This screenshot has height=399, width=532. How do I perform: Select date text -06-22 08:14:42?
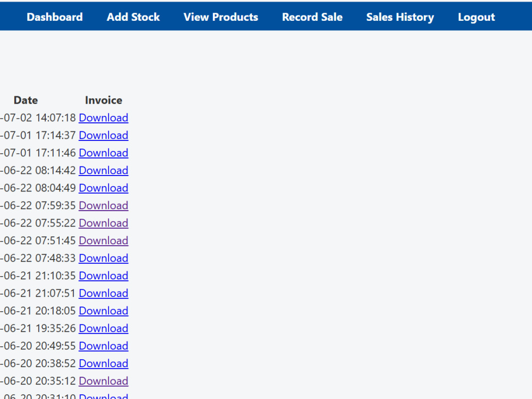pos(38,170)
